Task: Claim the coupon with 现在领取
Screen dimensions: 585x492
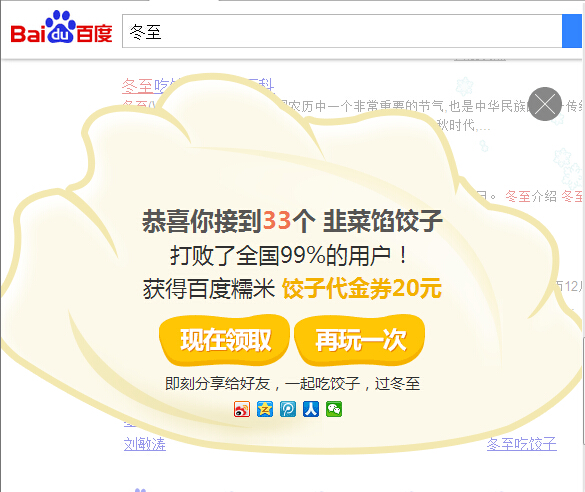Action: (225, 340)
